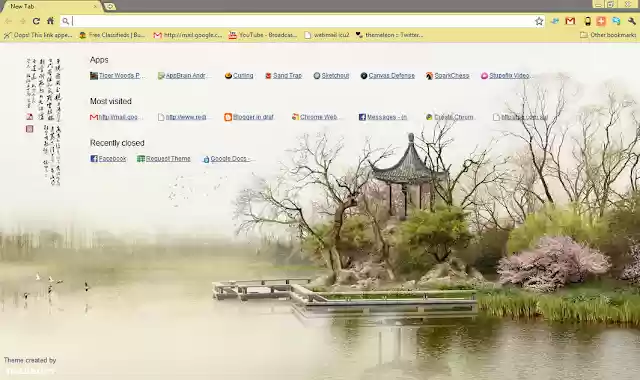Reopen the recently closed Request Theme page
Screen dimensions: 640x380
[x=164, y=159]
